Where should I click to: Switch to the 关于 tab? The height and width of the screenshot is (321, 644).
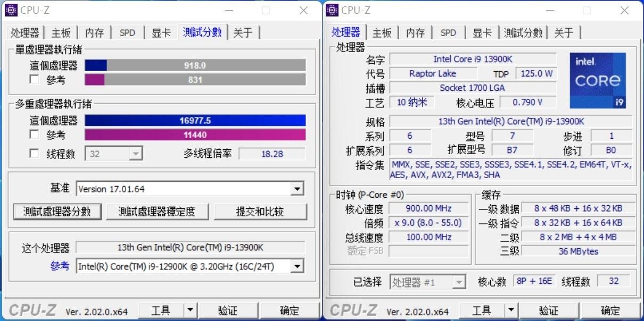pyautogui.click(x=243, y=32)
